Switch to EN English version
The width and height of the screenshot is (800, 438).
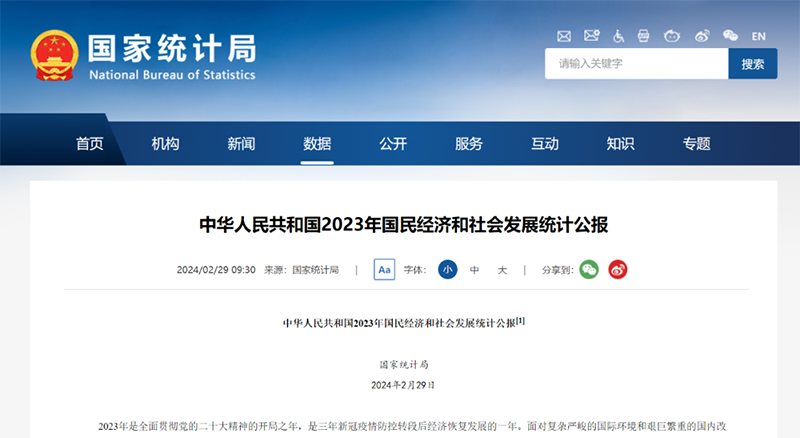click(x=758, y=36)
